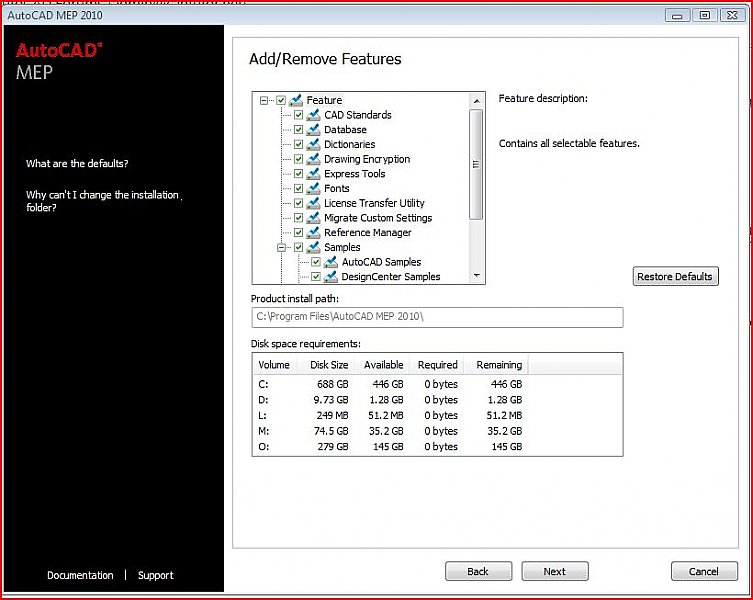The image size is (753, 600).
Task: Maximize the AutoCAD MEP 2010 window
Action: (704, 15)
